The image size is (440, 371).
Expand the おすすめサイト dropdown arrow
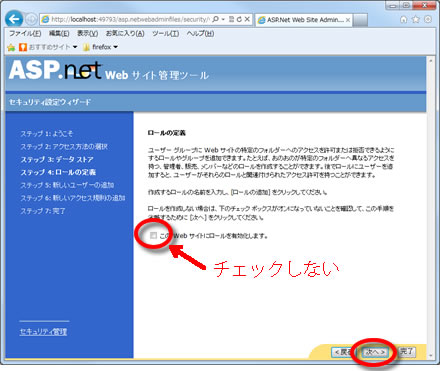[75, 47]
